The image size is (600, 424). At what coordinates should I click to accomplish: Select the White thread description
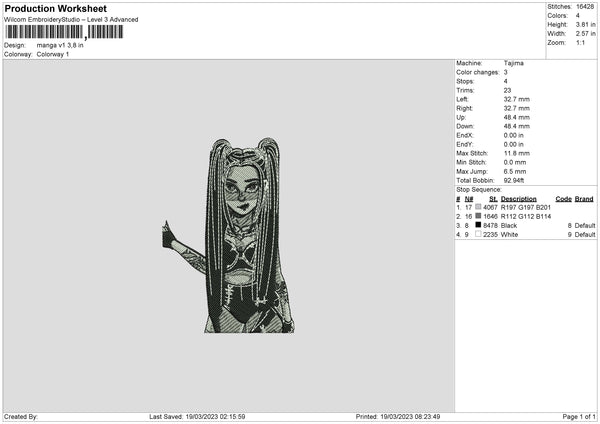[x=509, y=235]
